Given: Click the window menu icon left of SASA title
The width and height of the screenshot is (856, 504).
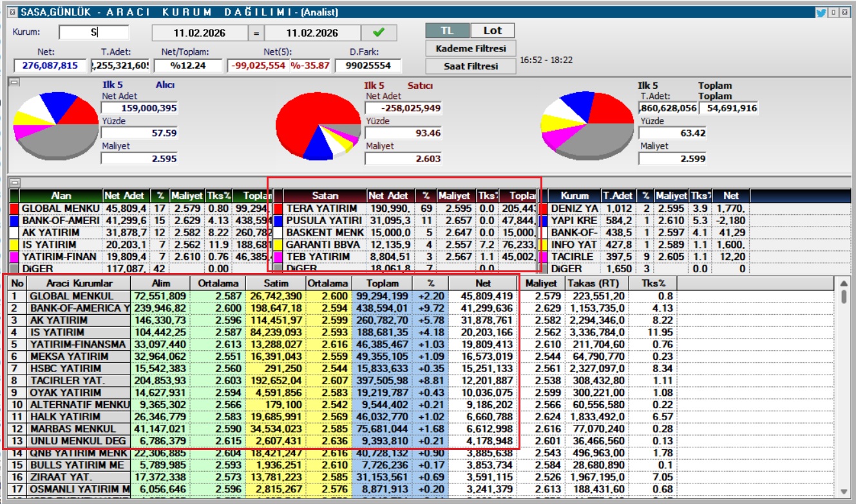Looking at the screenshot, I should pyautogui.click(x=12, y=12).
